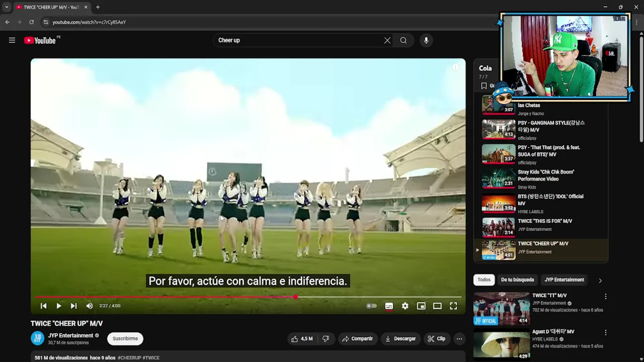Click the progress bar scrubber handle

tap(296, 297)
